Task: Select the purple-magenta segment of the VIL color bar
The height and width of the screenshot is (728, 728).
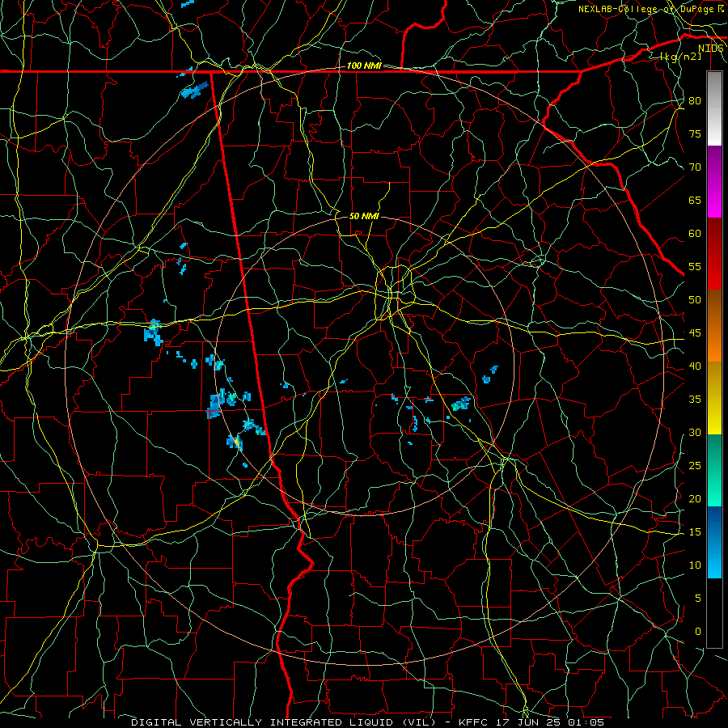Action: [x=714, y=182]
